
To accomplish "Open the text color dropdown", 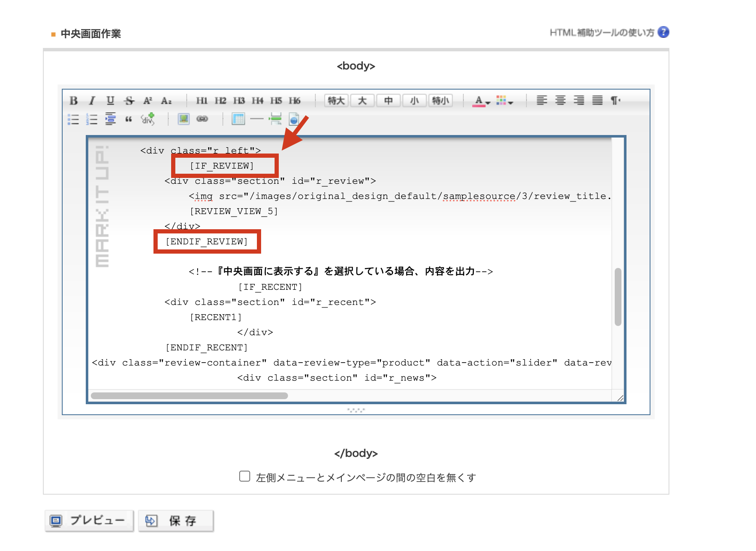I will point(481,101).
